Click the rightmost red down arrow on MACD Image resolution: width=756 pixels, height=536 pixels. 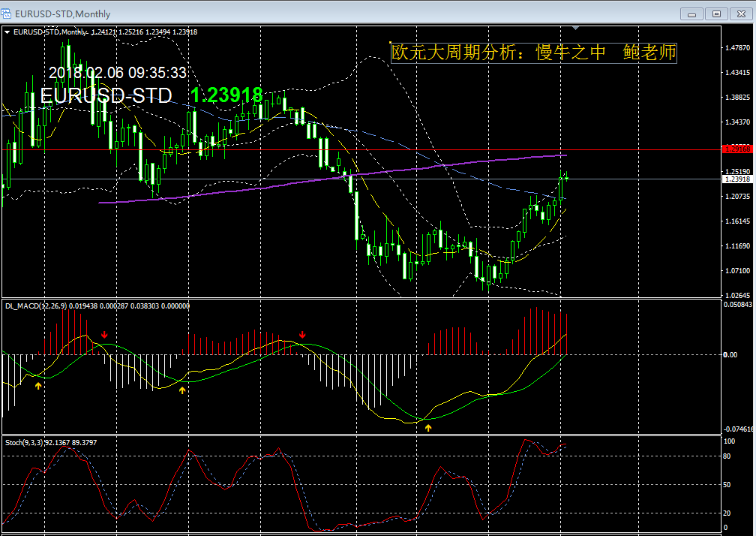[302, 334]
